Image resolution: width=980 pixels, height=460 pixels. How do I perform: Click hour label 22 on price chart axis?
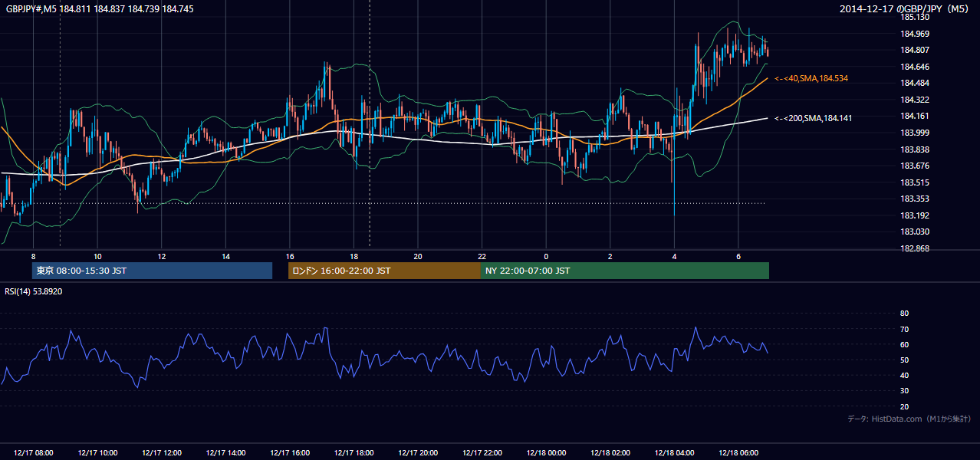[482, 256]
